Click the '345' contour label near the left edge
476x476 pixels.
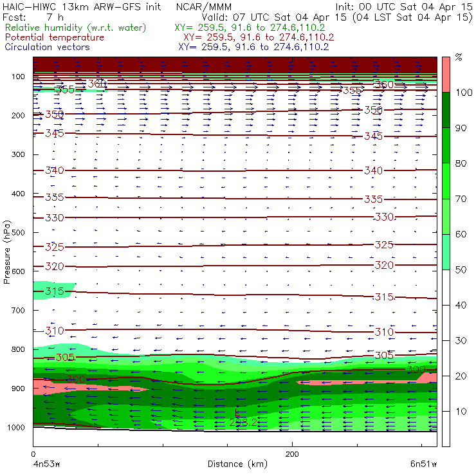(x=55, y=133)
